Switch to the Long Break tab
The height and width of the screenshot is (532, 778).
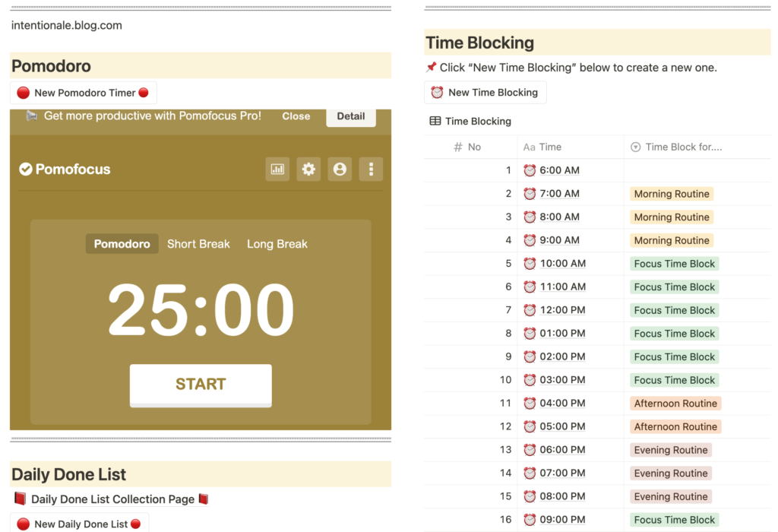(x=277, y=244)
